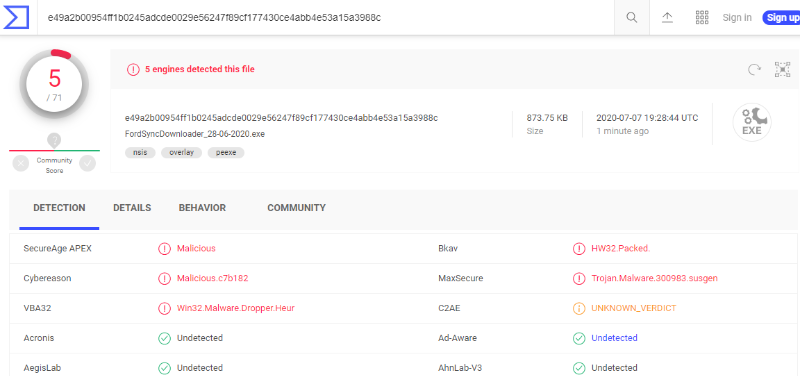Click the Sign in link

(737, 17)
